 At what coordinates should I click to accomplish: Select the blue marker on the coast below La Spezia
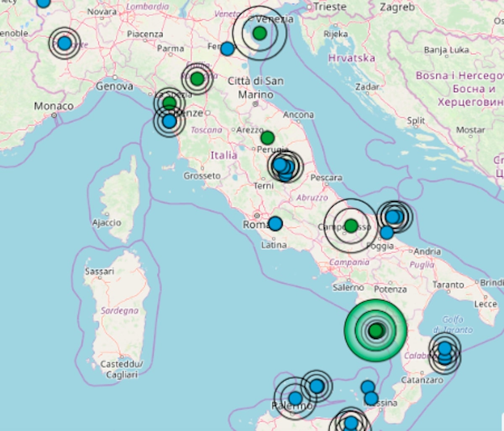pos(169,121)
